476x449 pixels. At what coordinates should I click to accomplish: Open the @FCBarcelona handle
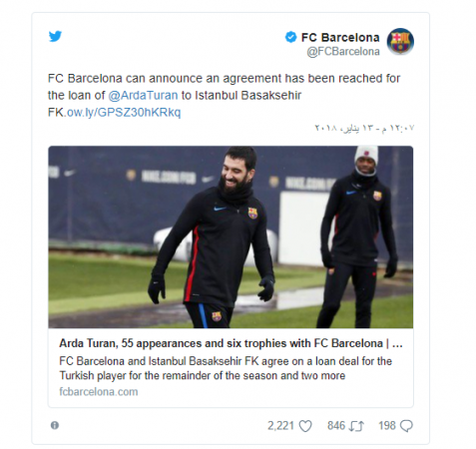click(x=343, y=52)
